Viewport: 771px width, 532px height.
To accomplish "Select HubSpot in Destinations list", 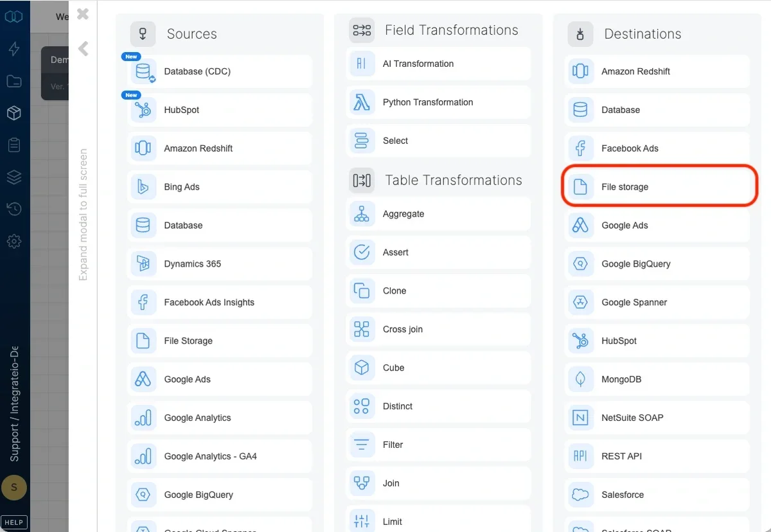I will (x=657, y=341).
